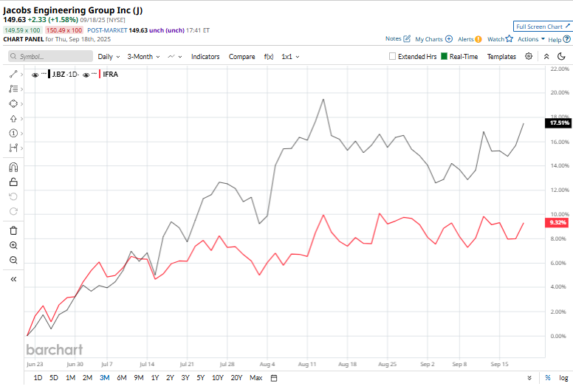Select the Max time range
The image size is (573, 392).
(255, 378)
